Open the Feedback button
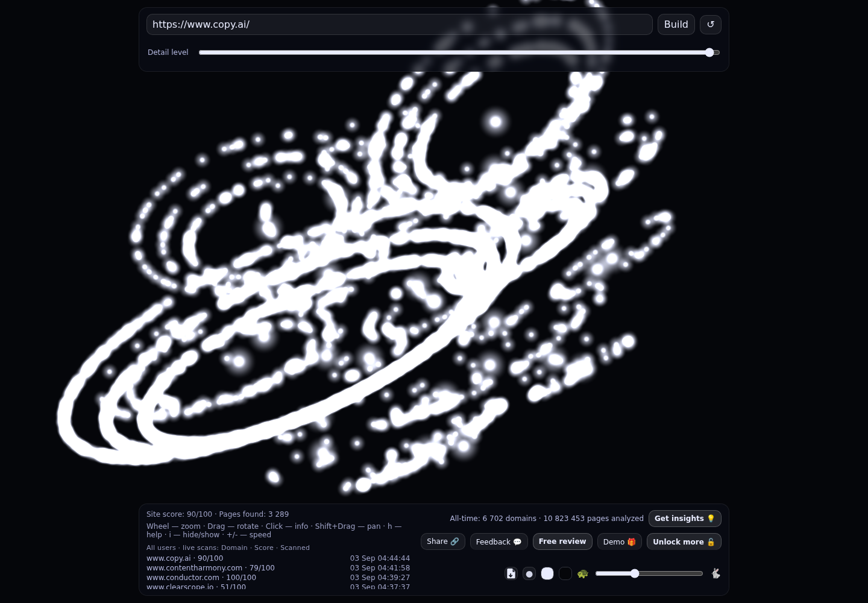This screenshot has height=603, width=868. point(499,541)
